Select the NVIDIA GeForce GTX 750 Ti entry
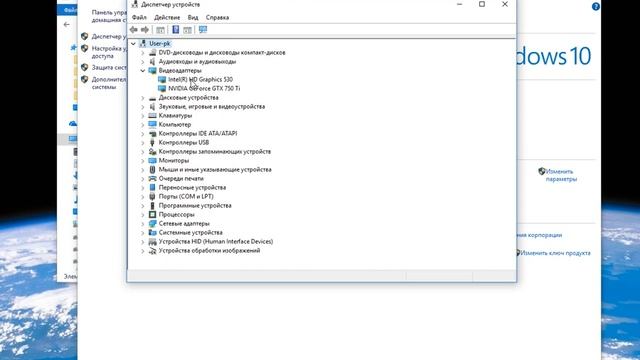 coord(204,89)
